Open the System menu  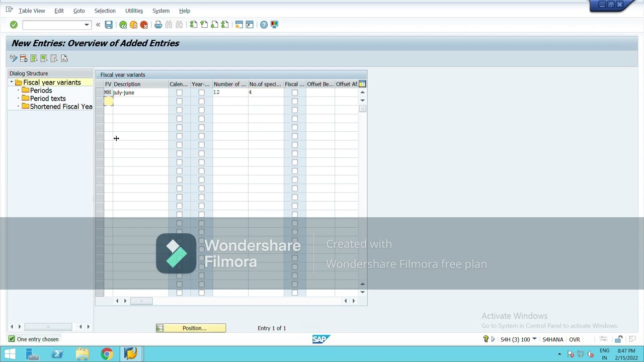161,11
